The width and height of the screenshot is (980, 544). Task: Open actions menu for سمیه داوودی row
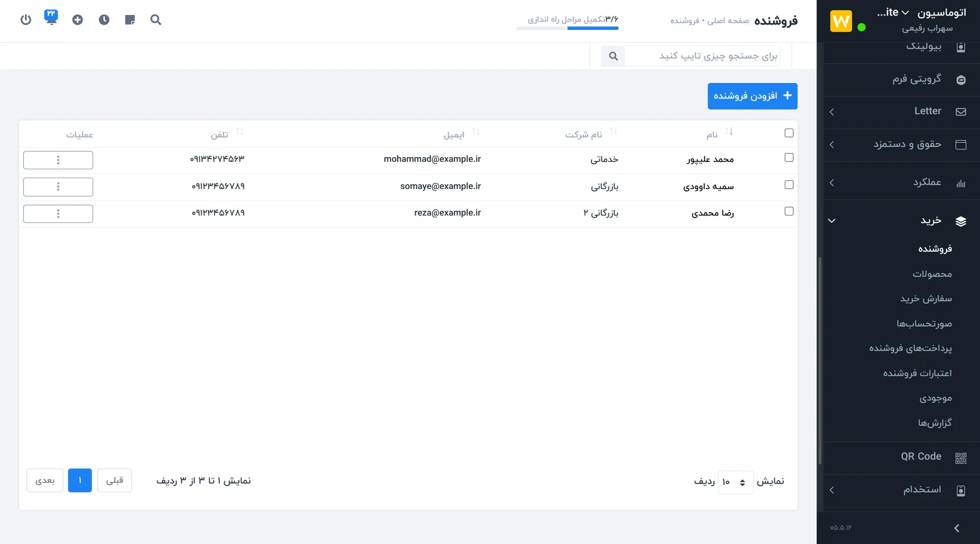coord(58,187)
